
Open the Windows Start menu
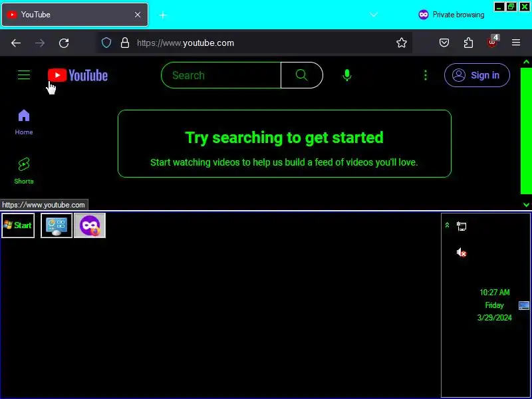tap(18, 225)
